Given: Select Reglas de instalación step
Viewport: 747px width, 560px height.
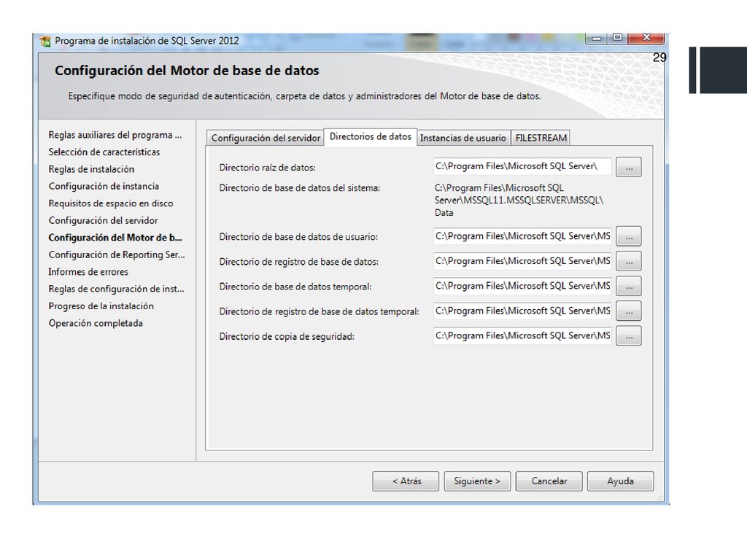Looking at the screenshot, I should tap(91, 169).
